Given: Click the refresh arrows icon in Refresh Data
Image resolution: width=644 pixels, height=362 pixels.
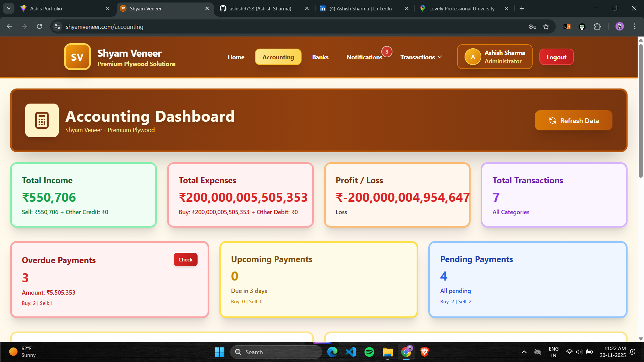Looking at the screenshot, I should tap(552, 121).
